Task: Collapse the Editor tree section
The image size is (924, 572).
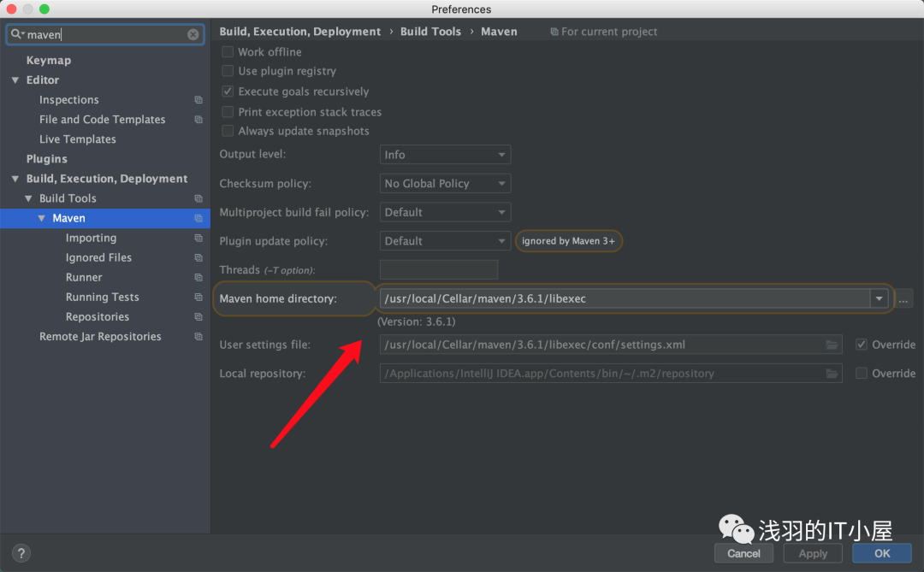Action: point(15,80)
